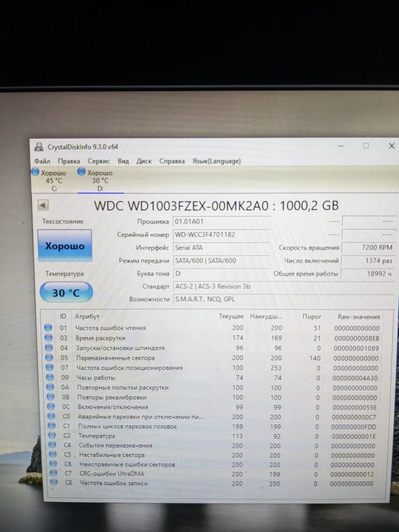399x532 pixels.
Task: Select the D: drive tab at 30 °C
Action: pos(100,180)
